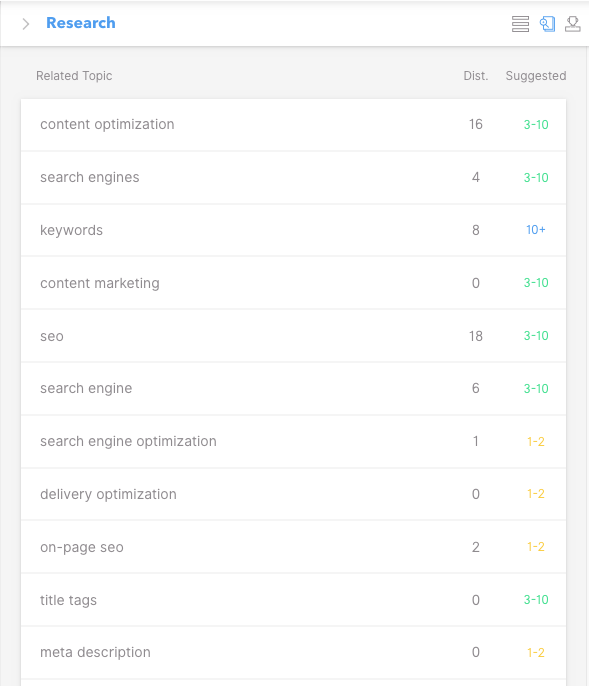Viewport: 589px width, 686px height.
Task: Open the keywords topic row
Action: click(293, 230)
